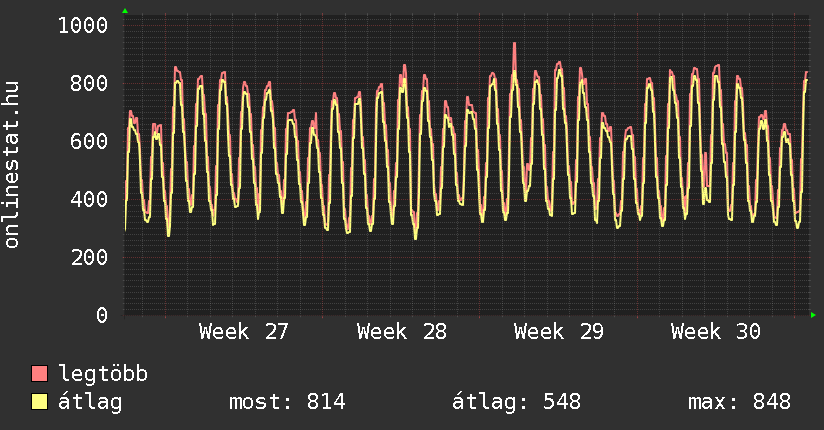Click the most: 814 statistic
Screen dimensions: 824x430
point(287,402)
